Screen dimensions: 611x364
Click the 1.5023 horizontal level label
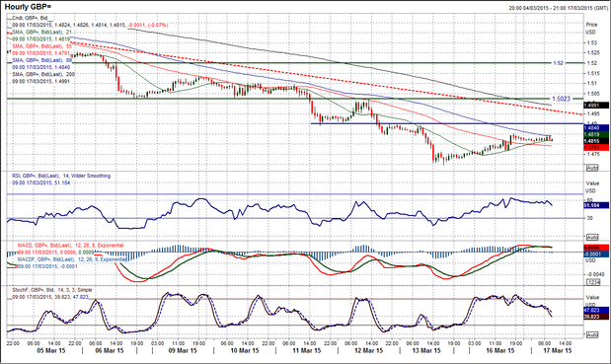click(561, 99)
